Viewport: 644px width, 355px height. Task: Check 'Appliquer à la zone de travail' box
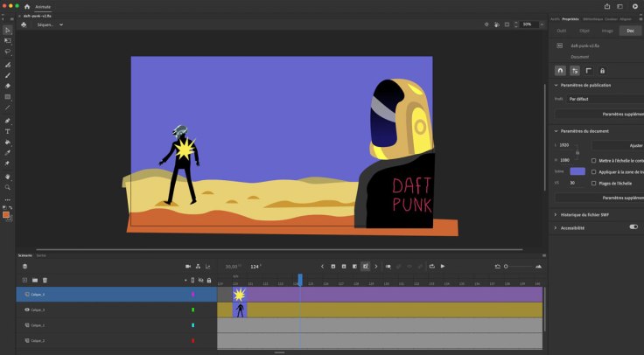[594, 172]
